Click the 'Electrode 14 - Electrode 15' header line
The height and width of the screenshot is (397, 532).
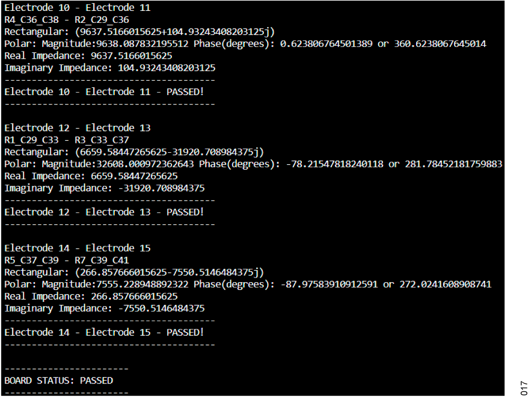[x=77, y=248]
